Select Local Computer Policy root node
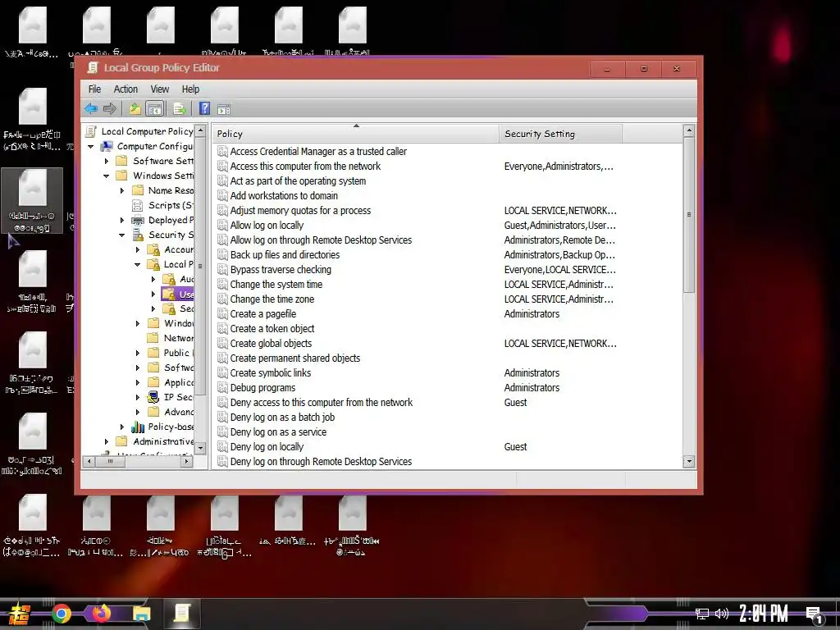The height and width of the screenshot is (630, 840). [147, 131]
